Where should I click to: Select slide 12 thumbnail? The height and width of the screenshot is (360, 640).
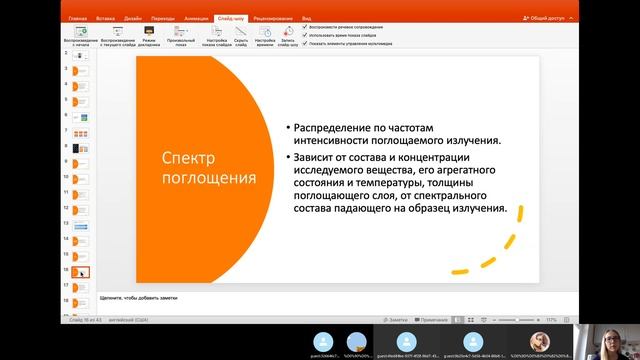click(x=80, y=210)
